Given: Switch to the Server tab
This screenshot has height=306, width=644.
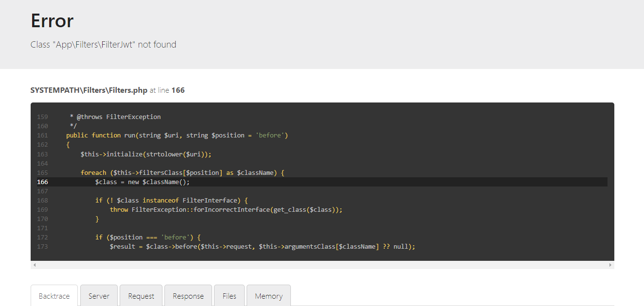Looking at the screenshot, I should 99,296.
